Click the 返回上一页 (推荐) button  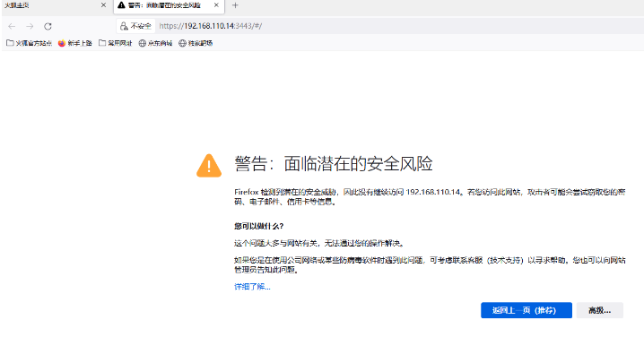point(527,310)
